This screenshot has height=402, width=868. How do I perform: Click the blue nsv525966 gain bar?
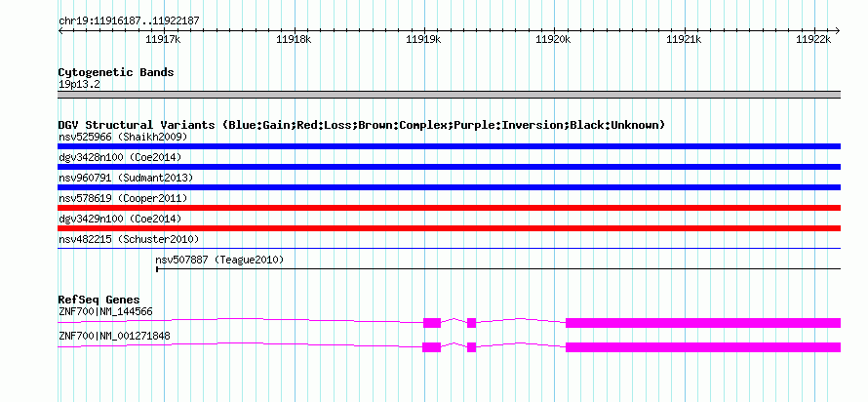(x=449, y=146)
